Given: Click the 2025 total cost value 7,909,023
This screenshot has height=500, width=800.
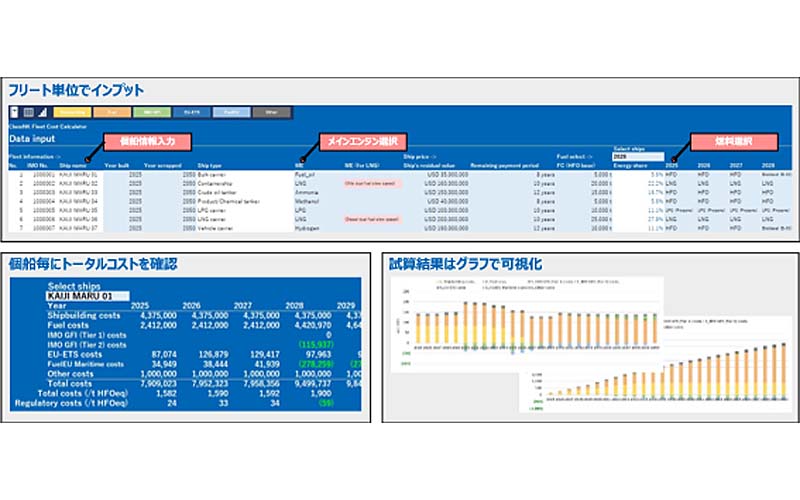Looking at the screenshot, I should coord(158,384).
